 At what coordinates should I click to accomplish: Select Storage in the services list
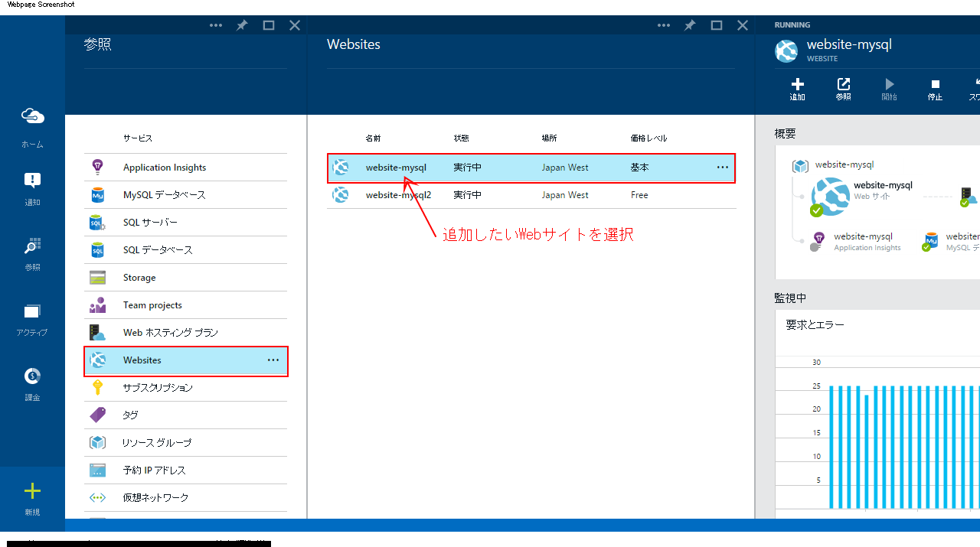141,277
